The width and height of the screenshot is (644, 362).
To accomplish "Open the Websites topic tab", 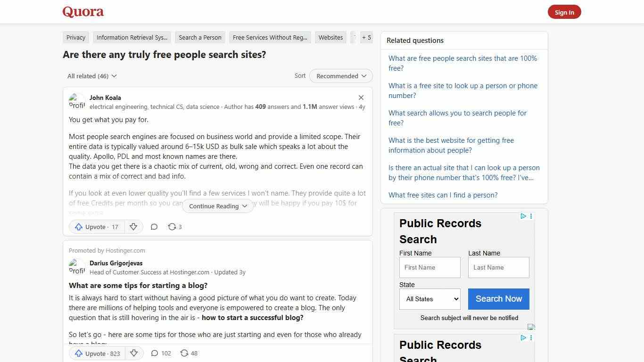I will click(330, 37).
